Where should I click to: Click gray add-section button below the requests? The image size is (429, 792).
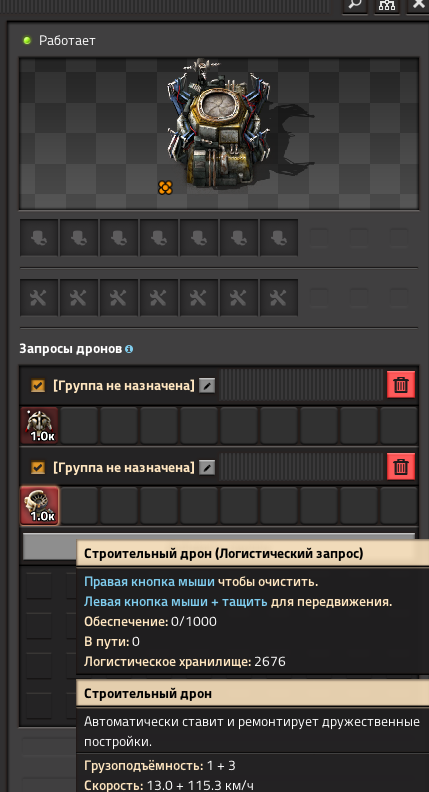tap(50, 546)
